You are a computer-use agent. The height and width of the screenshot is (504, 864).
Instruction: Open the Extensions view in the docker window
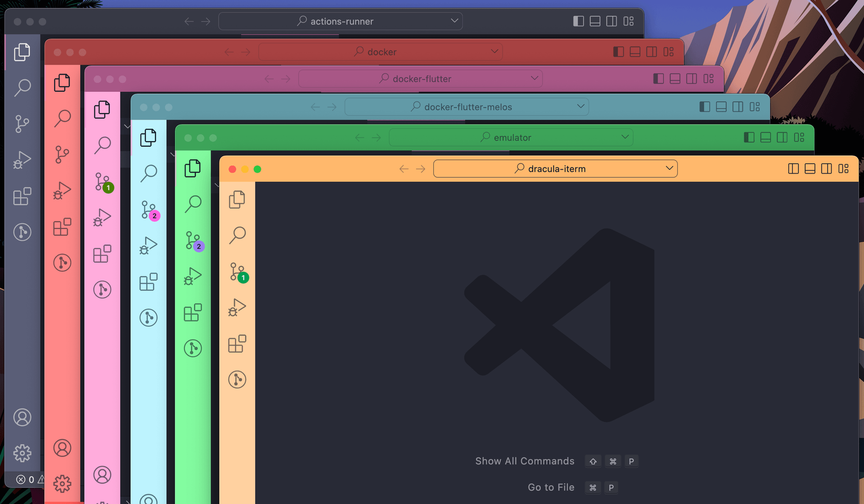click(62, 226)
